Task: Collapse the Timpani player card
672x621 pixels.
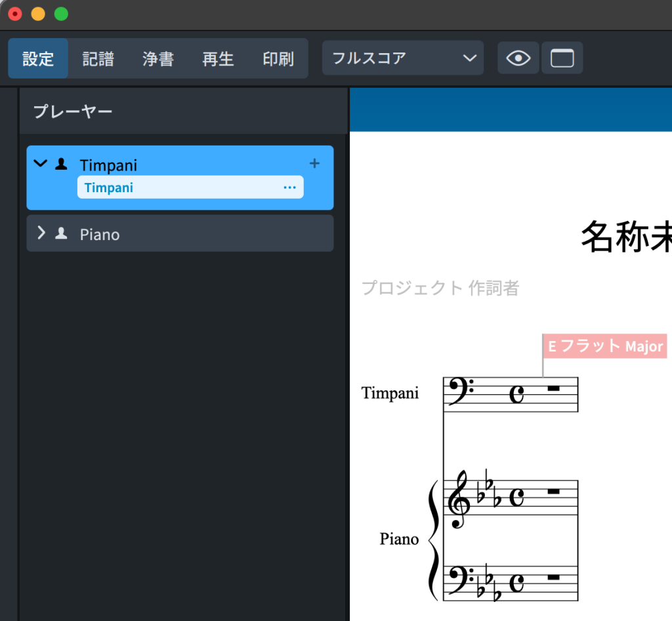Action: [x=41, y=163]
